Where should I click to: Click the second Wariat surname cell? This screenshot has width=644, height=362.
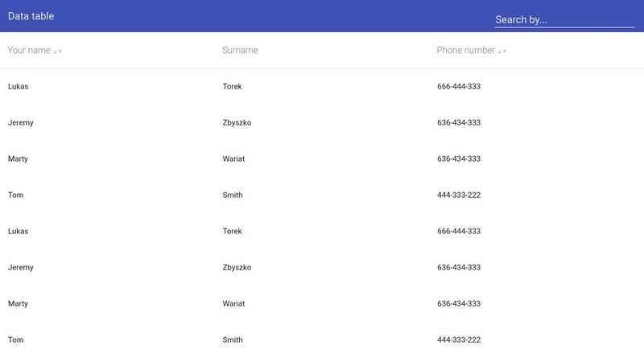tap(233, 303)
